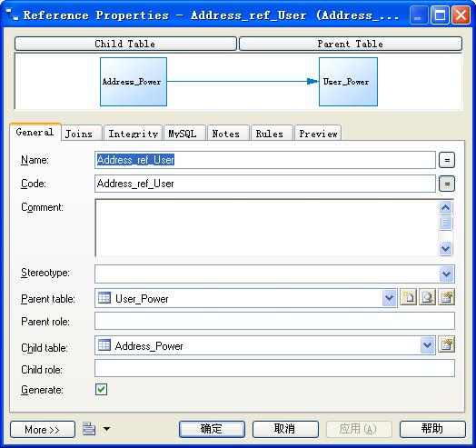Switch to the Integrity tab
476x448 pixels.
pos(133,134)
